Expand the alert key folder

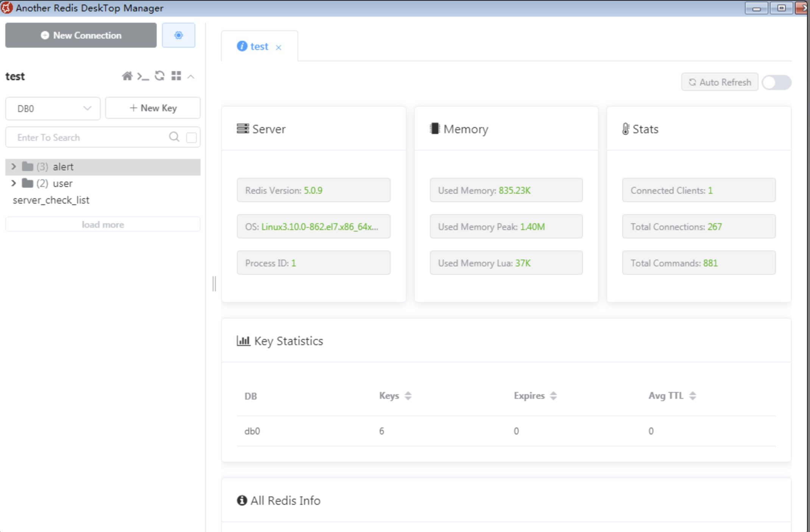14,166
